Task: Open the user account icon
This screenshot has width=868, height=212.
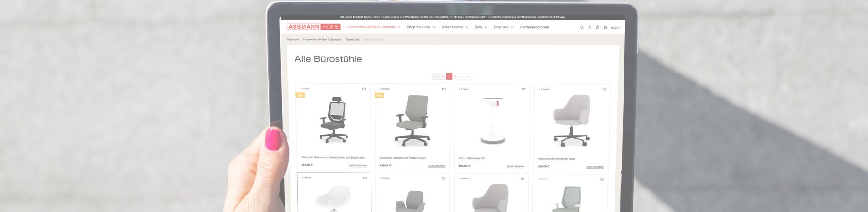Action: point(590,27)
